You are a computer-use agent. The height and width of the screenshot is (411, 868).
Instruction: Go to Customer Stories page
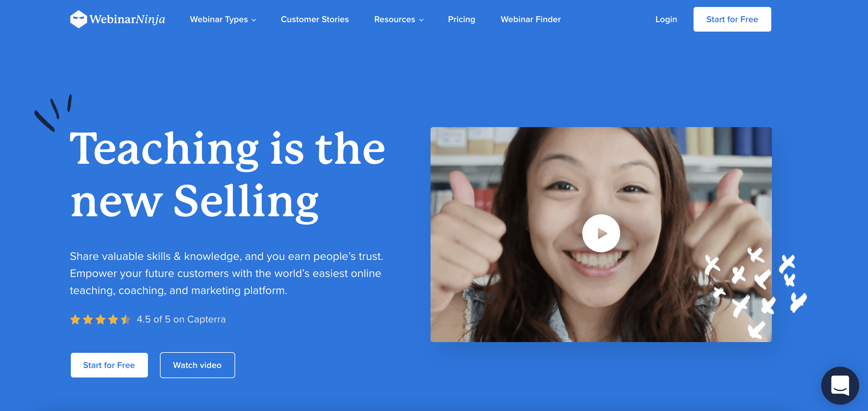coord(315,20)
